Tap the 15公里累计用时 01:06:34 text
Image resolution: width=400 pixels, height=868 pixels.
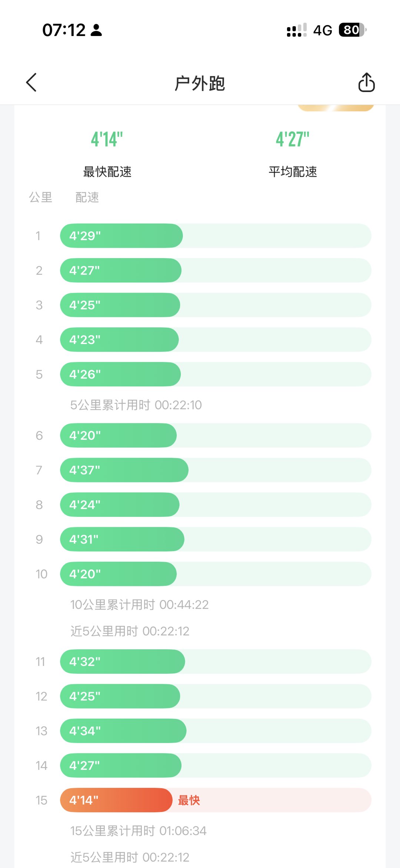tap(138, 831)
